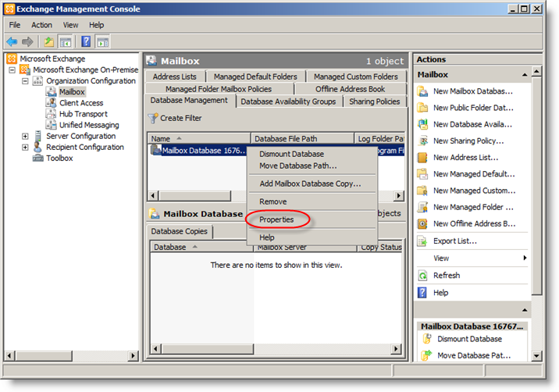
Task: Click the Database File Path column header
Action: point(303,138)
